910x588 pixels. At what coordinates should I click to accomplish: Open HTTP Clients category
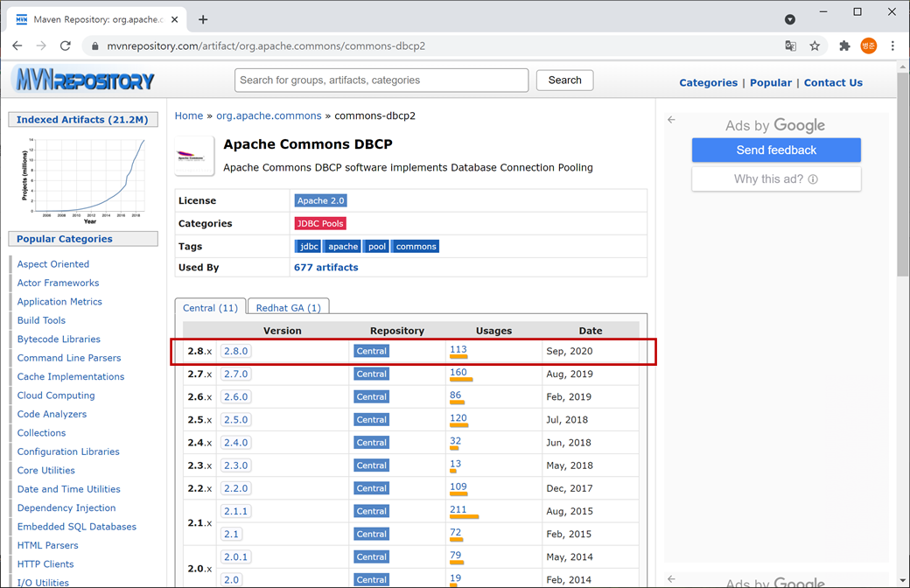45,564
